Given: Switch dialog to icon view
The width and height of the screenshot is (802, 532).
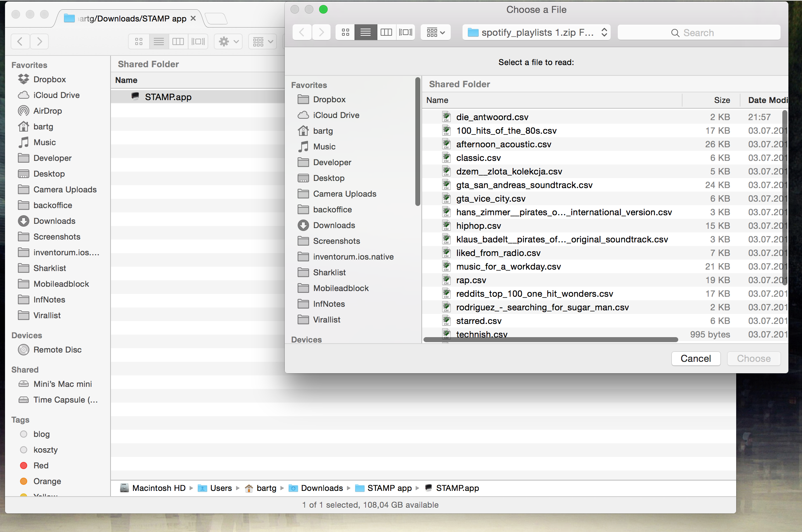Looking at the screenshot, I should tap(345, 33).
